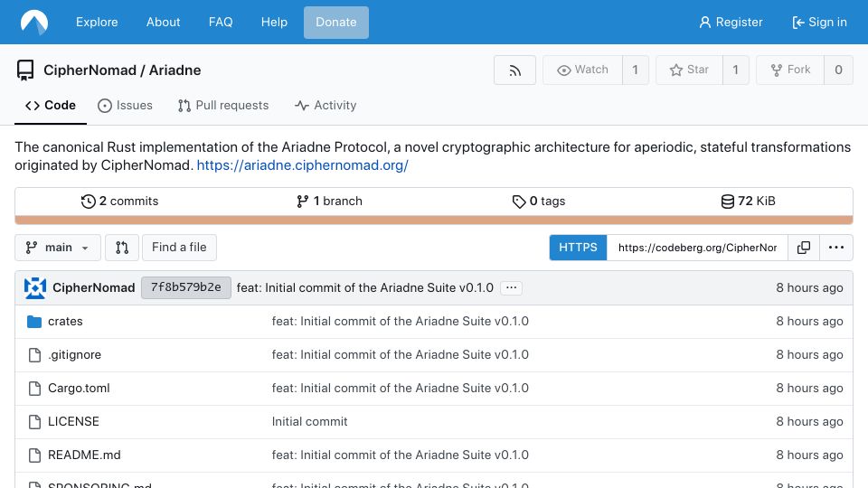Expand the commit message ellipsis button
Image resolution: width=868 pixels, height=488 pixels.
(x=511, y=287)
